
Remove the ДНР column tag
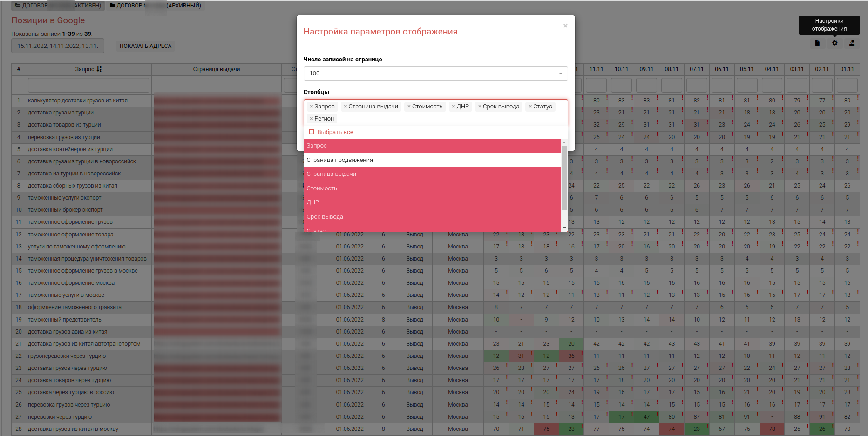click(x=454, y=107)
